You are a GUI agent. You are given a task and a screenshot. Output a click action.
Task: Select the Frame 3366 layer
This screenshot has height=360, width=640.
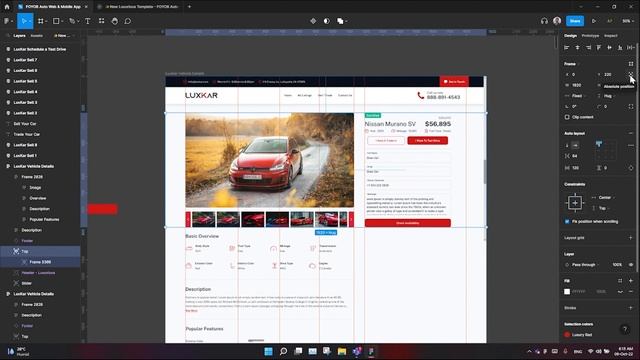(40, 262)
